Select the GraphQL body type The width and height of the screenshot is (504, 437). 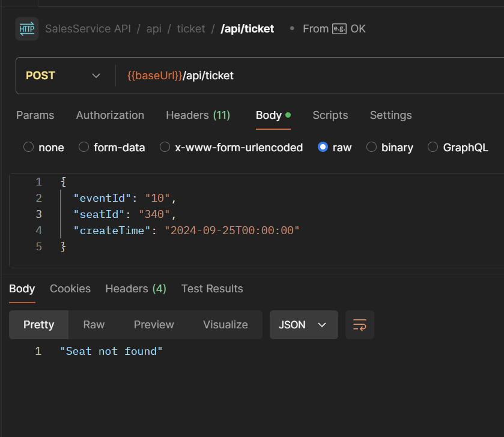click(433, 147)
